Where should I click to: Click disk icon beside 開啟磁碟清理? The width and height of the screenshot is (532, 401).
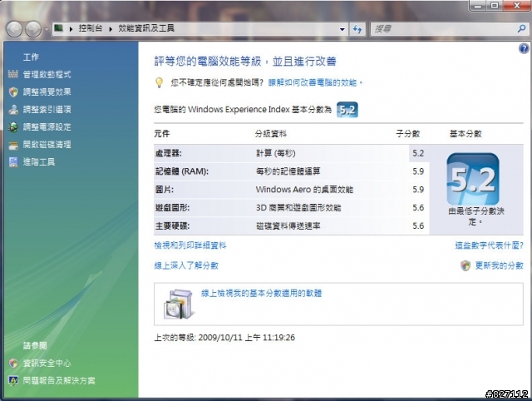click(x=13, y=146)
